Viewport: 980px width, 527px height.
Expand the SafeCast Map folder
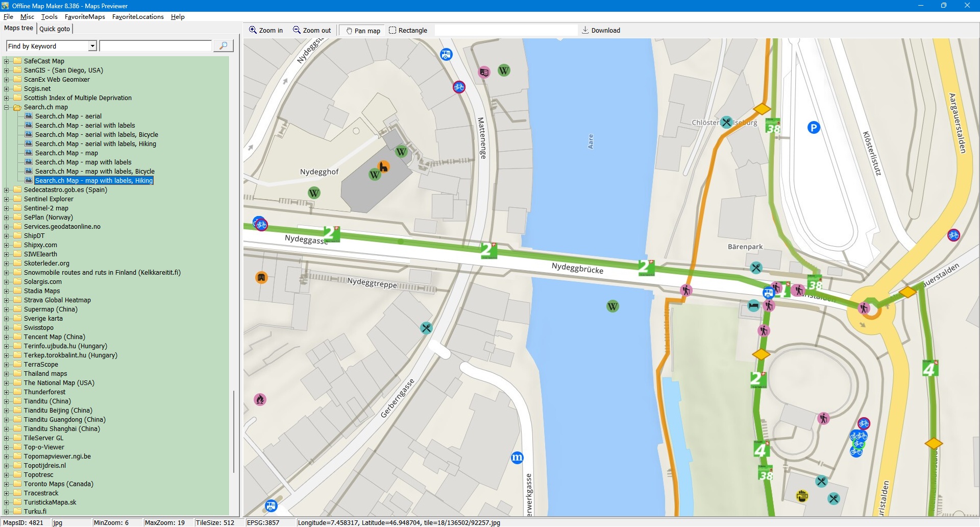pyautogui.click(x=7, y=61)
